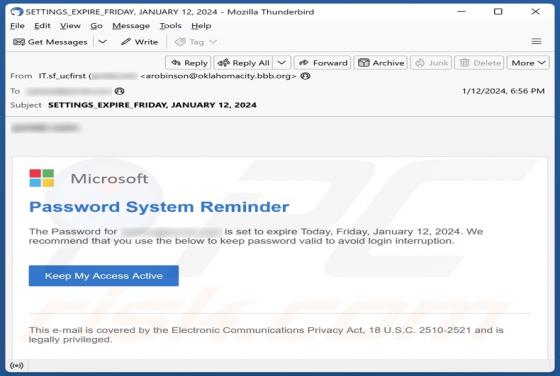Archive this message
The height and width of the screenshot is (376, 560).
(x=381, y=63)
